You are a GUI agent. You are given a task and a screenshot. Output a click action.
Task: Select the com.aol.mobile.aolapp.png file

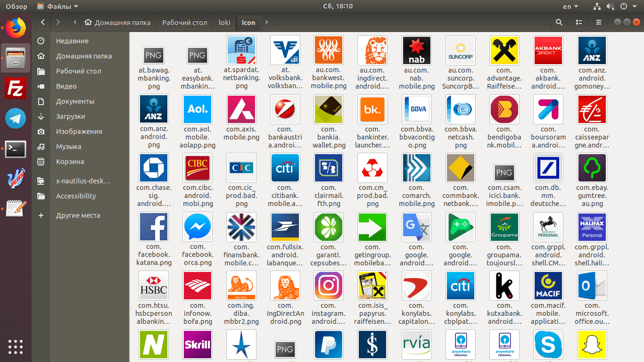click(198, 109)
